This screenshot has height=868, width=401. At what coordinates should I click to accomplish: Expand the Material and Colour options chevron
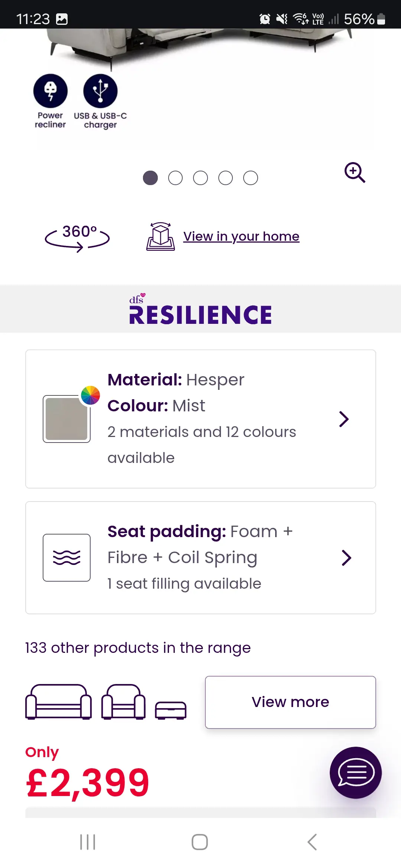pos(344,419)
